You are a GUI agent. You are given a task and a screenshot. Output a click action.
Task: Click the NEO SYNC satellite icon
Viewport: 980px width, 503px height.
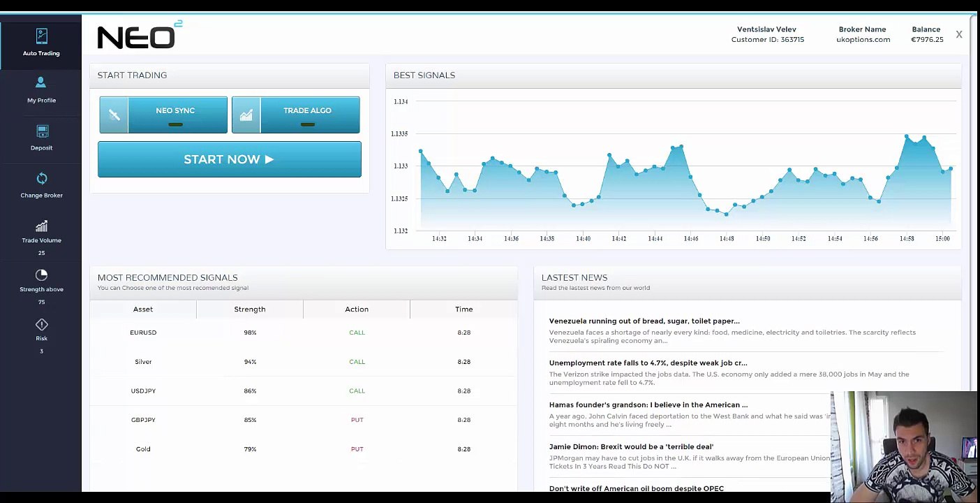click(x=114, y=115)
